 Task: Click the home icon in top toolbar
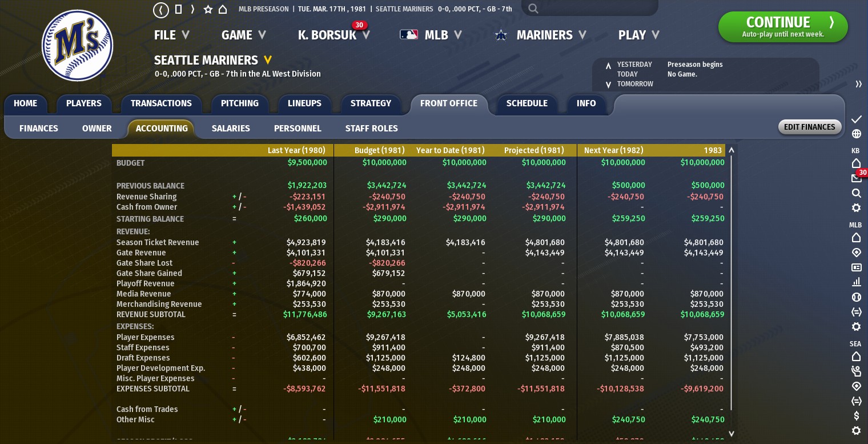click(x=223, y=10)
